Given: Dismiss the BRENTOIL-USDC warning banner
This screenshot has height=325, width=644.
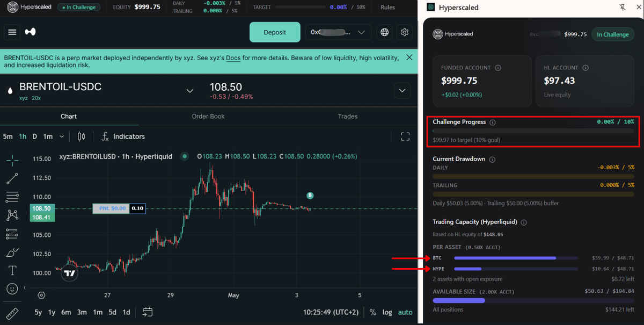Looking at the screenshot, I should (x=409, y=57).
